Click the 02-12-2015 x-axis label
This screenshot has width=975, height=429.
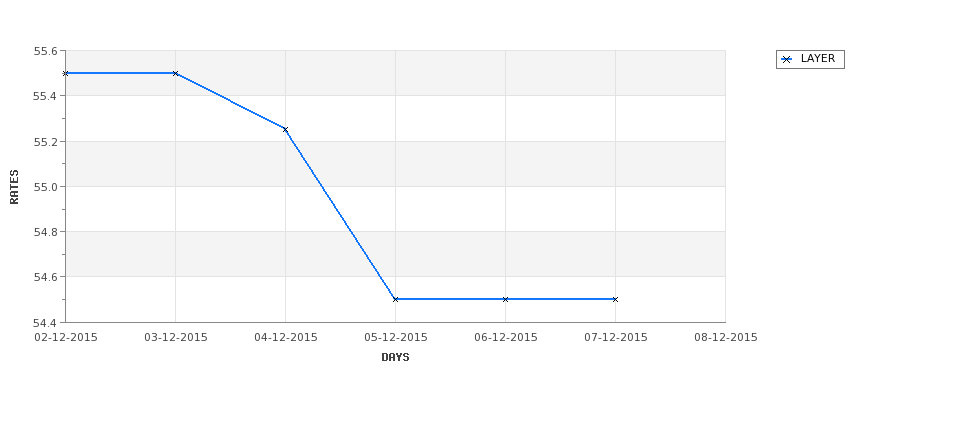pyautogui.click(x=65, y=338)
